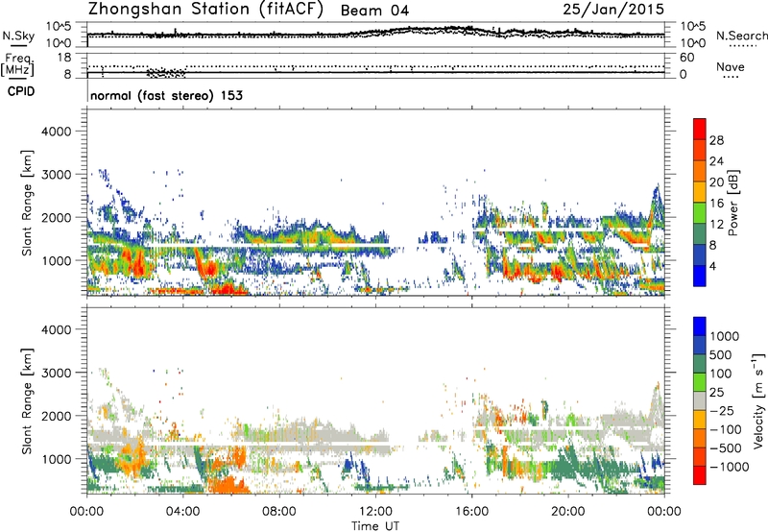Screen dimensions: 768x532
Task: Click the power panel's 'Slant Range [km]' label
Action: point(27,203)
